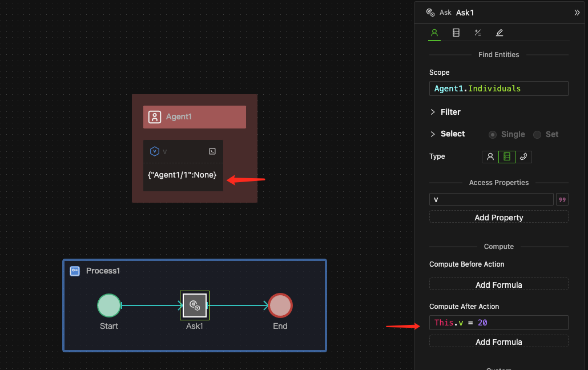Open the pencil edit tab
588x370 pixels.
point(500,33)
